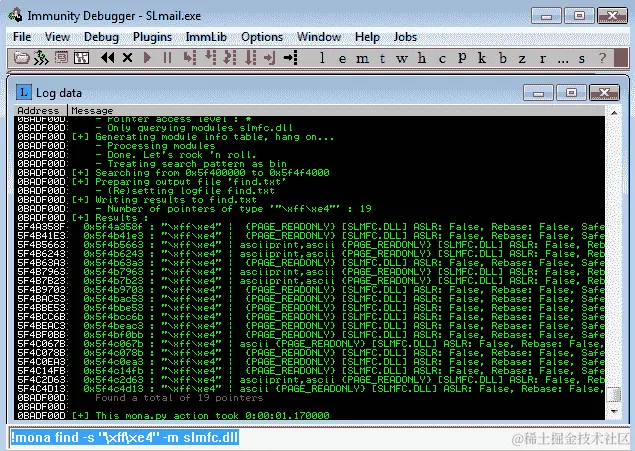The width and height of the screenshot is (635, 451).
Task: Minimize the Log data child window
Action: pos(538,93)
